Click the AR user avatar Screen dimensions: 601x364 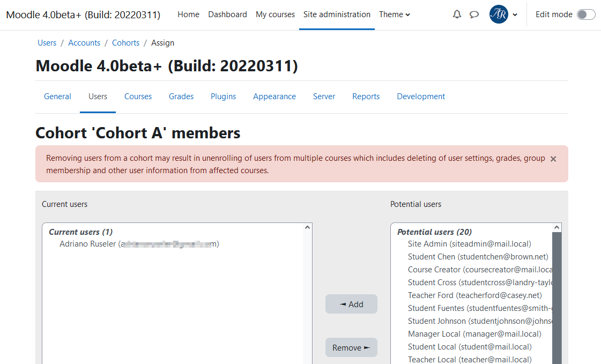click(499, 14)
